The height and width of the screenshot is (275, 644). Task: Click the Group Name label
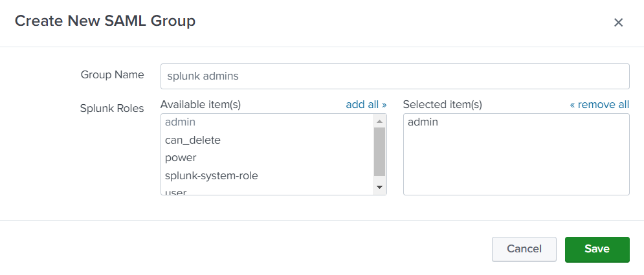[112, 74]
